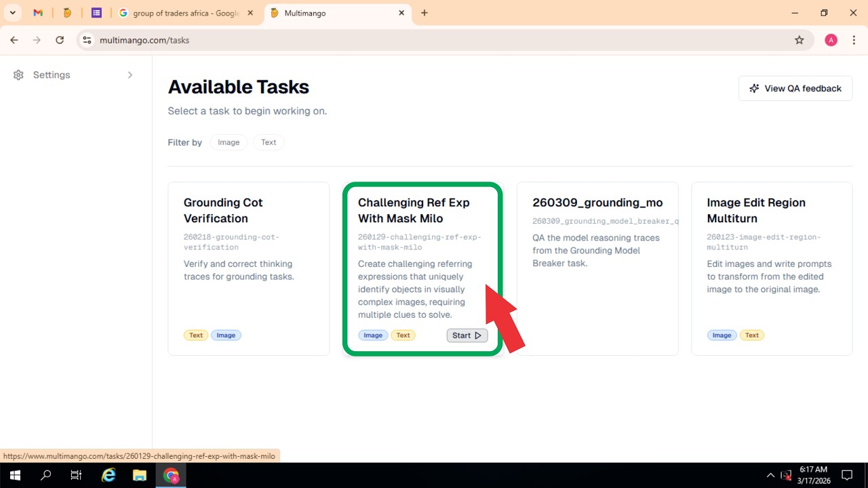
Task: Toggle the Image filter chip
Action: click(229, 142)
